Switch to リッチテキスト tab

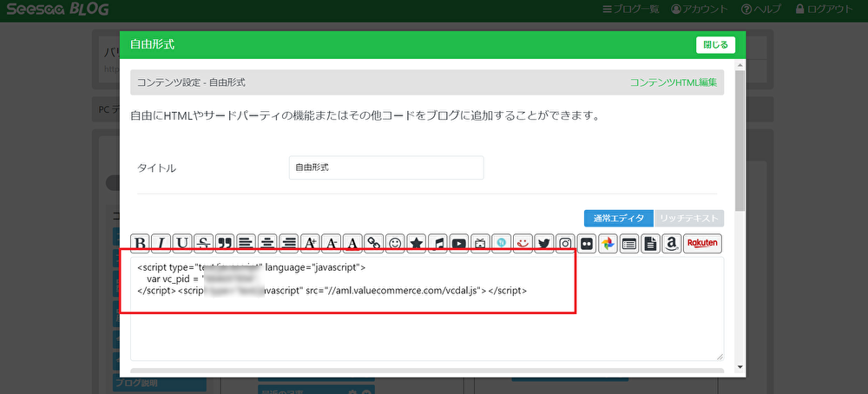(689, 218)
